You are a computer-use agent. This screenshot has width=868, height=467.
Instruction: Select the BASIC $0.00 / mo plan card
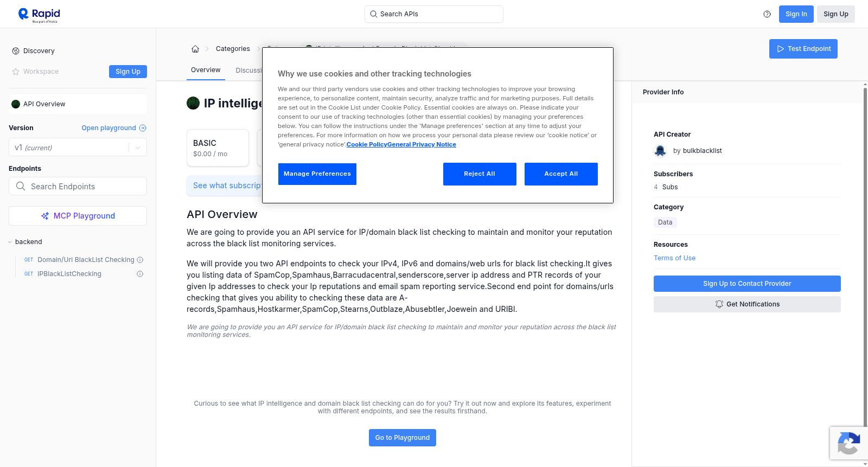(x=218, y=148)
